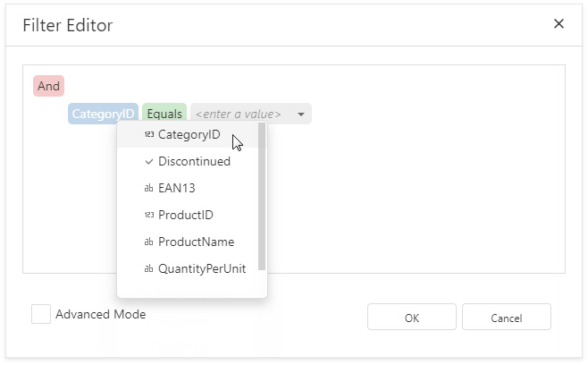Select ProductName in the field list
The width and height of the screenshot is (588, 365).
click(196, 242)
